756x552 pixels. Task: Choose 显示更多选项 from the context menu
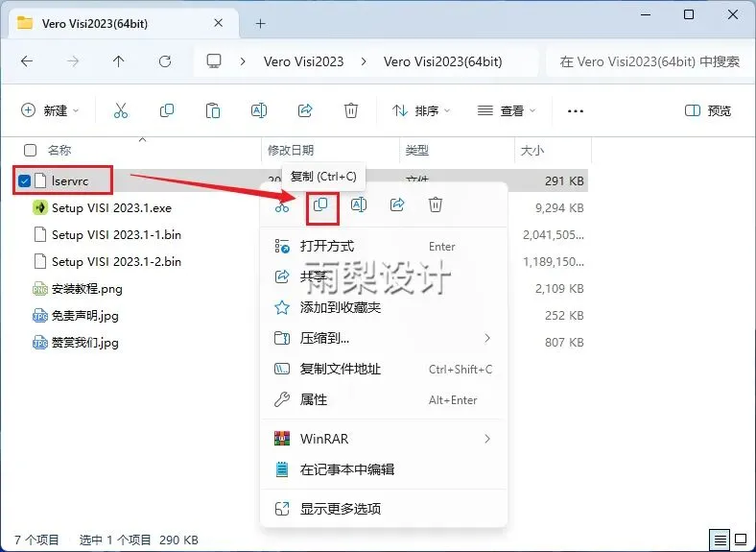[384, 509]
